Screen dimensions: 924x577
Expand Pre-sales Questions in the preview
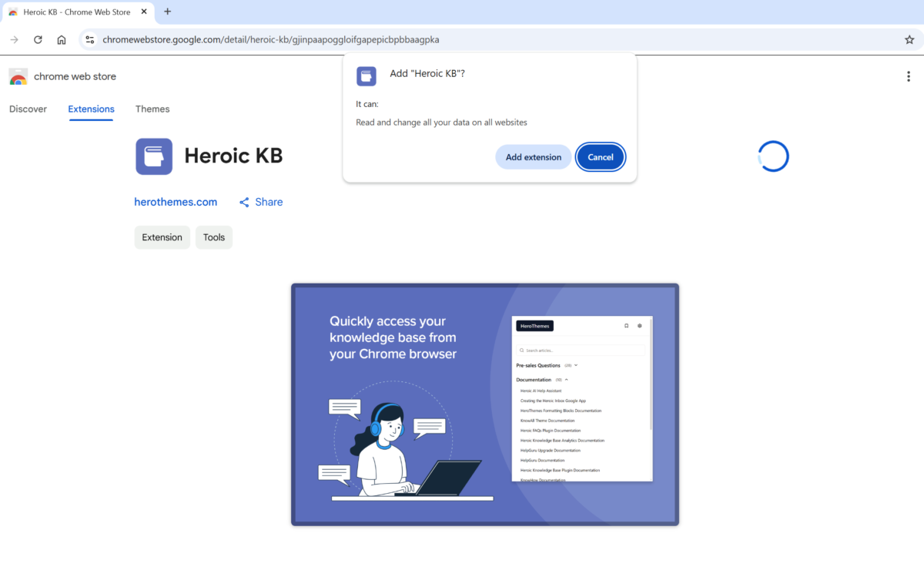coord(547,365)
